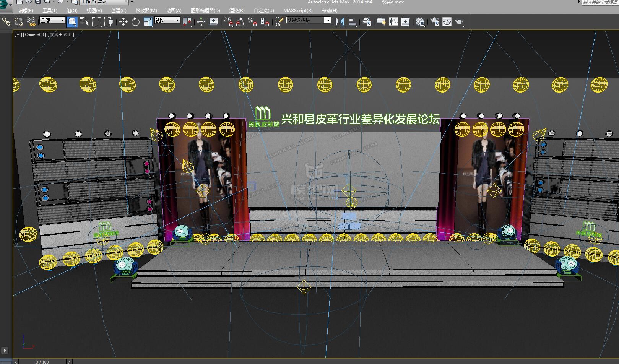The image size is (619, 364).
Task: Open the 编辑(E) menu
Action: [x=26, y=11]
